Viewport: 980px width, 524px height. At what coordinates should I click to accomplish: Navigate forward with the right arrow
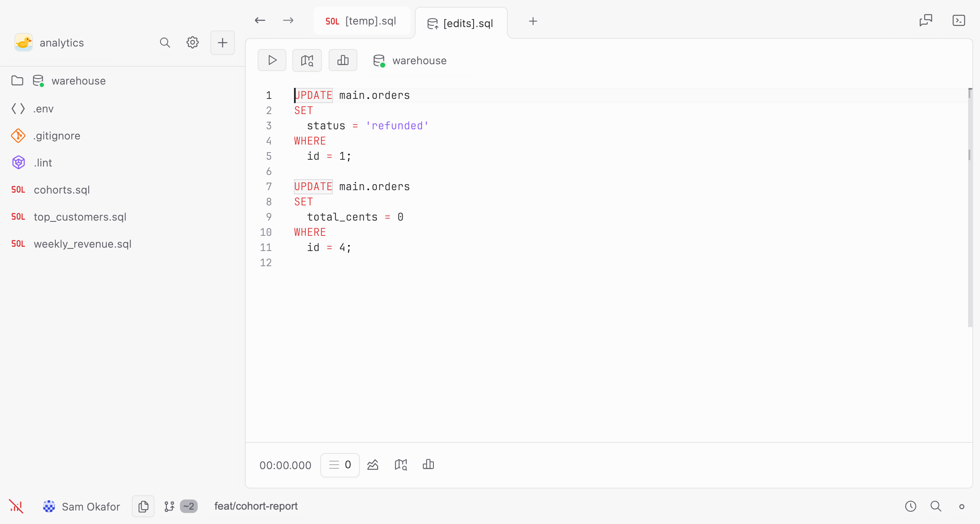coord(289,20)
